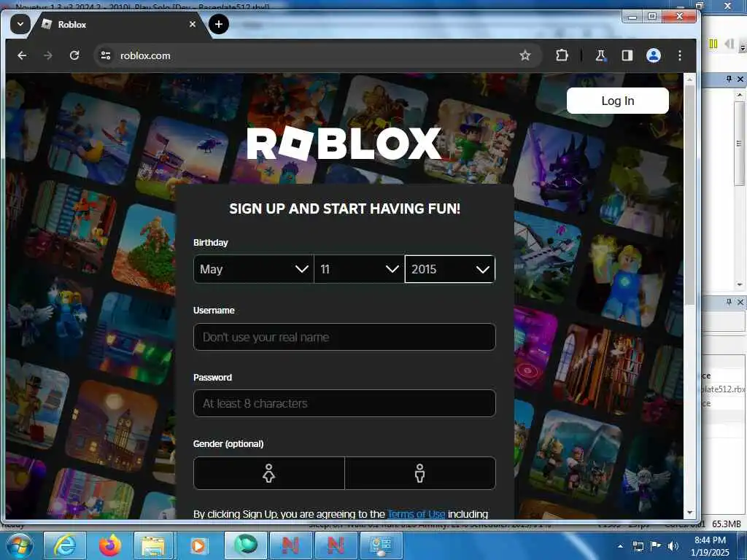Viewport: 747px width, 560px height.
Task: Open Action Center flag icon
Action: [x=656, y=546]
